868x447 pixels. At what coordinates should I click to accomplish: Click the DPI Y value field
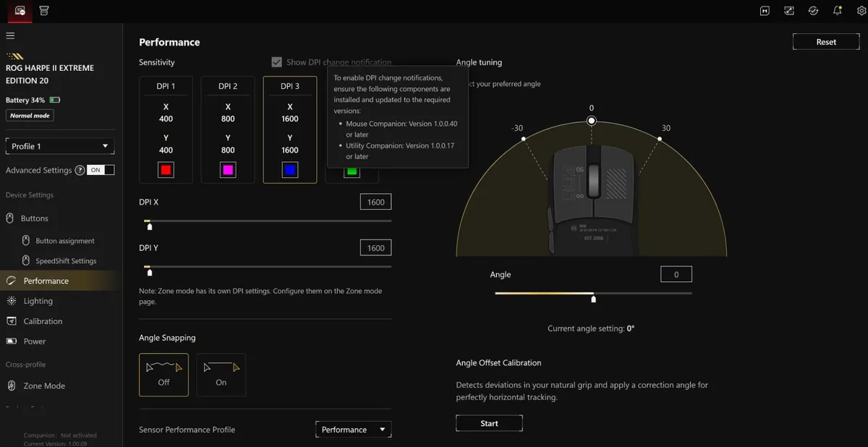tap(375, 248)
